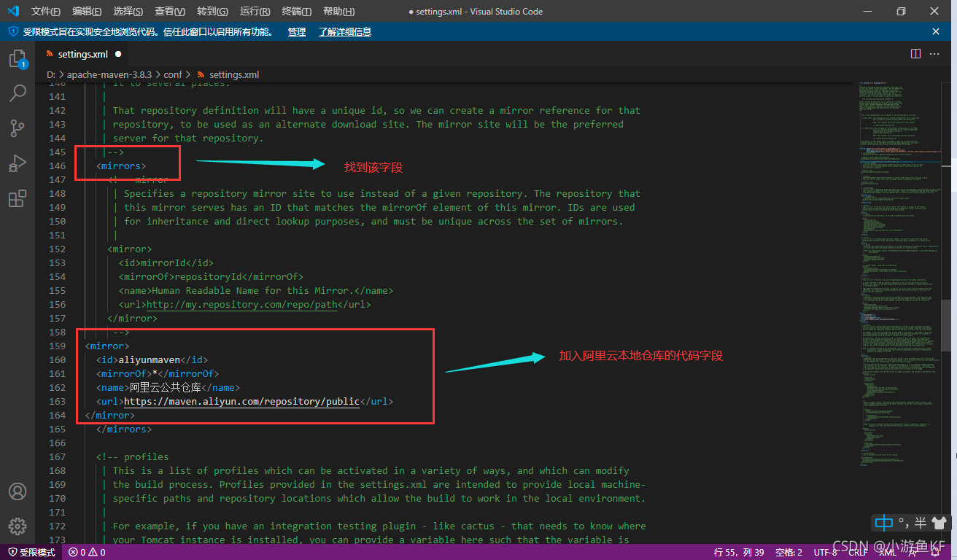Change language mode XML
This screenshot has width=957, height=560.
pos(887,552)
